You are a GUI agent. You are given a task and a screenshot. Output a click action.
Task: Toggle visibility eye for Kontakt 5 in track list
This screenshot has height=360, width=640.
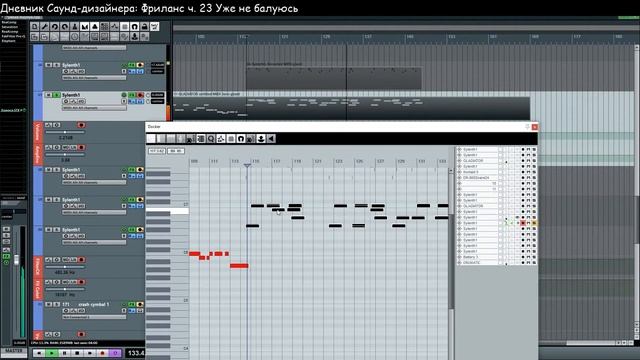pos(459,172)
